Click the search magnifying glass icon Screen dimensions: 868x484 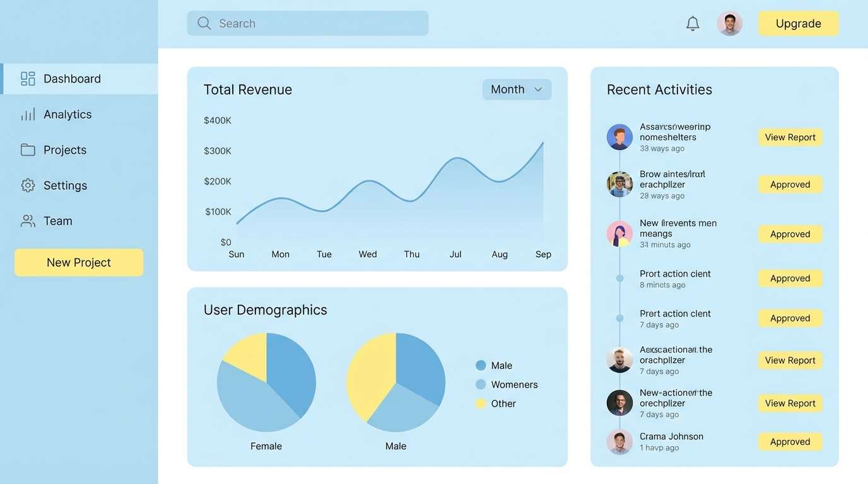click(204, 23)
